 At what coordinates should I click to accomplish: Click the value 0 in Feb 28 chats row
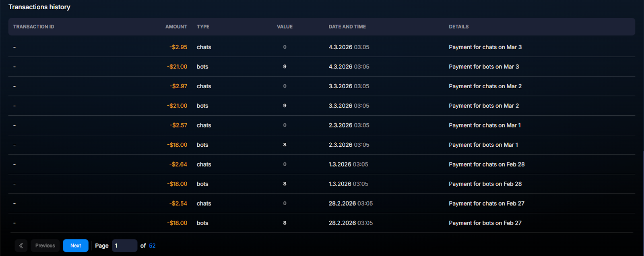point(285,164)
